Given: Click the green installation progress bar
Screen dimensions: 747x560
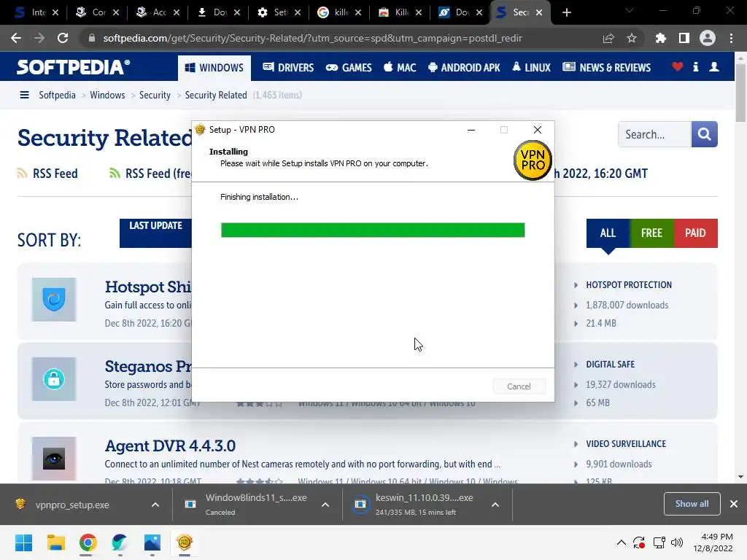Looking at the screenshot, I should pyautogui.click(x=373, y=230).
